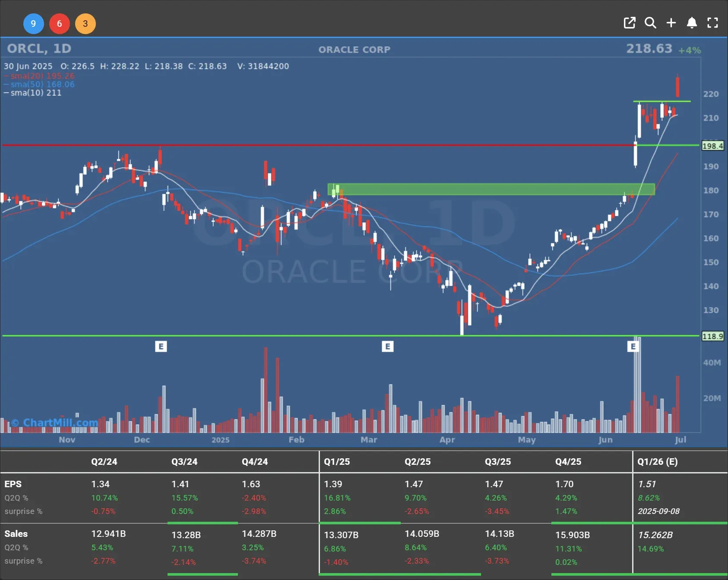728x580 pixels.
Task: Click the 2025-09-08 earnings date
Action: coord(658,511)
